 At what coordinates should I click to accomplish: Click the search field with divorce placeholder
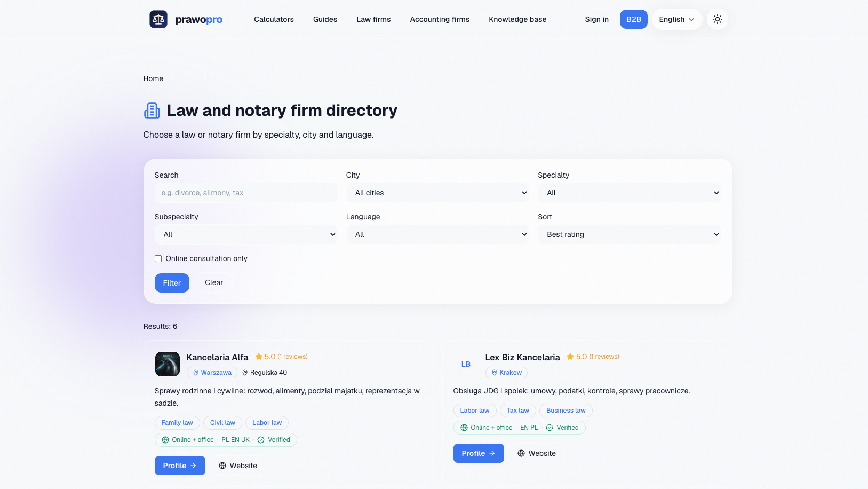[x=245, y=193]
